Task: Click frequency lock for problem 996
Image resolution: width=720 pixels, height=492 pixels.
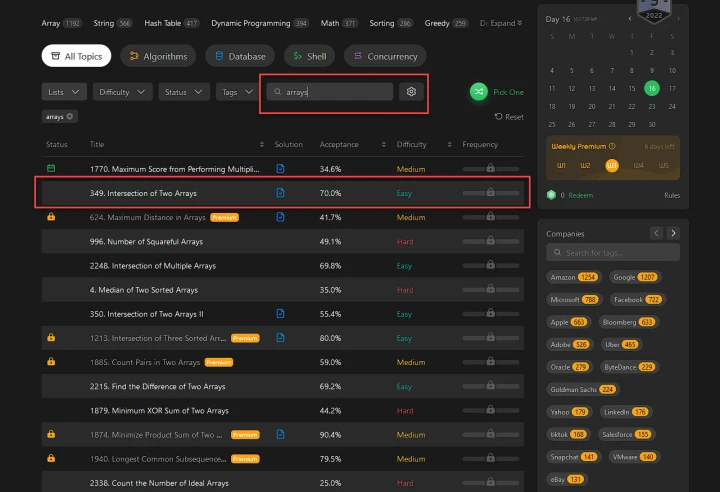Action: tap(490, 240)
